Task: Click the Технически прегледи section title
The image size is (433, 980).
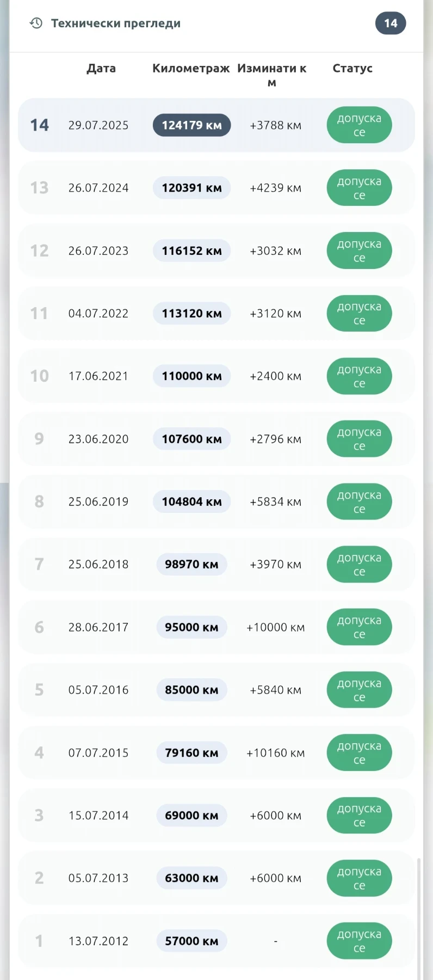Action: pos(116,23)
